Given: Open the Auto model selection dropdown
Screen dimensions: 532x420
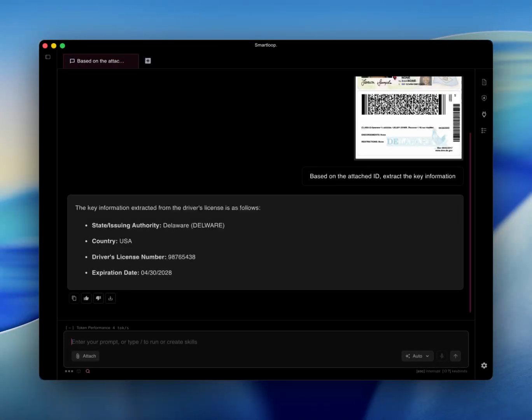Looking at the screenshot, I should pos(417,356).
